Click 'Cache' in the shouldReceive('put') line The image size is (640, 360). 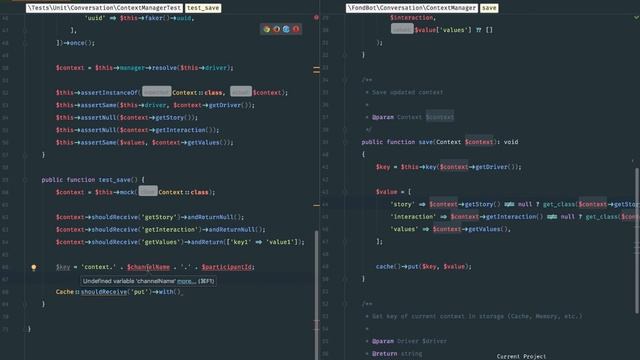[64, 292]
